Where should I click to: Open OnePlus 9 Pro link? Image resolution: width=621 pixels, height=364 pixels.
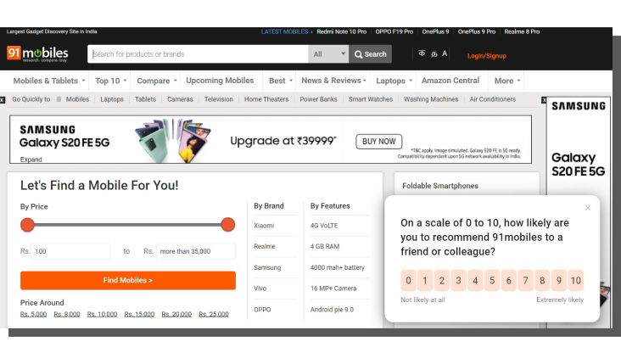pyautogui.click(x=477, y=31)
